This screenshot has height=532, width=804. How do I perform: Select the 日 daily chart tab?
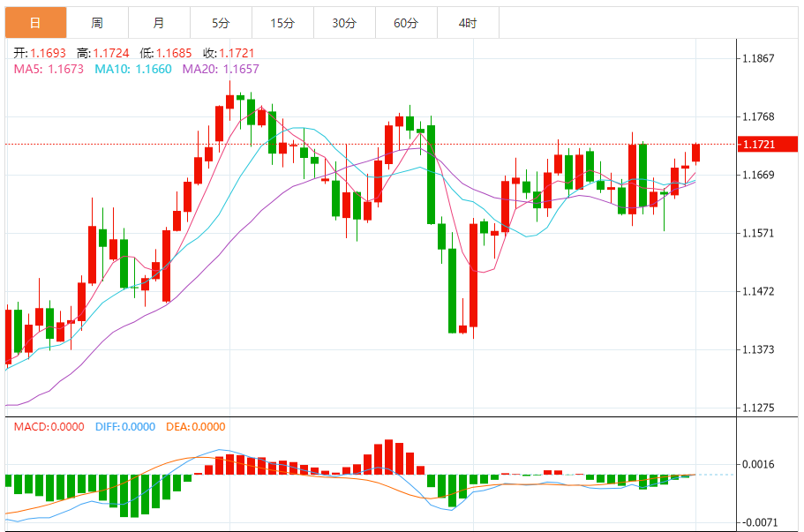(x=36, y=23)
